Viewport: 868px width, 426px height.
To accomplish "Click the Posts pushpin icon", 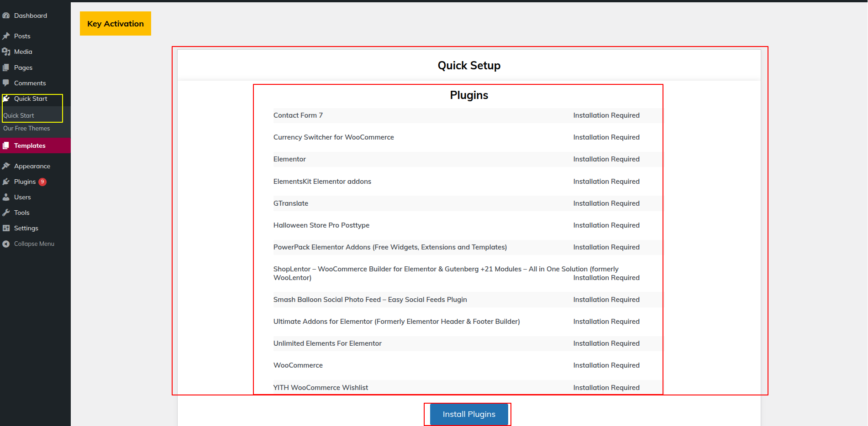I will point(6,36).
